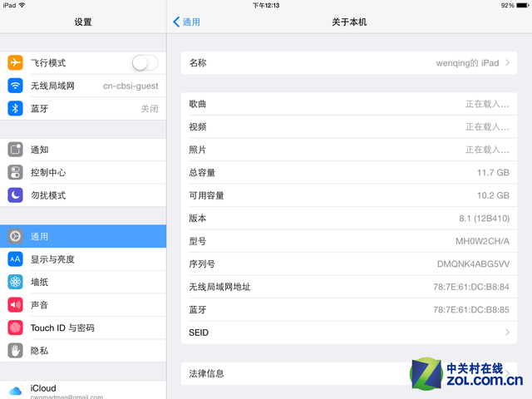This screenshot has width=532, height=399.
Task: Tap the wenqing的 iPad name value
Action: tap(467, 63)
